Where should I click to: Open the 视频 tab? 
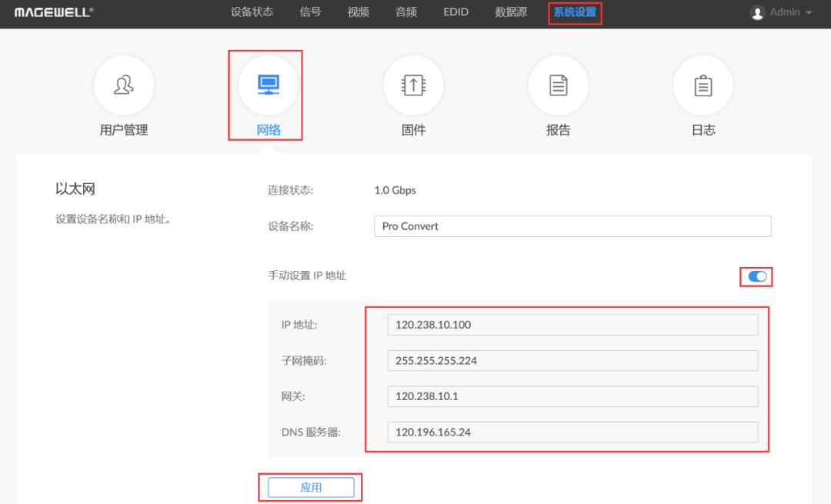[x=358, y=12]
